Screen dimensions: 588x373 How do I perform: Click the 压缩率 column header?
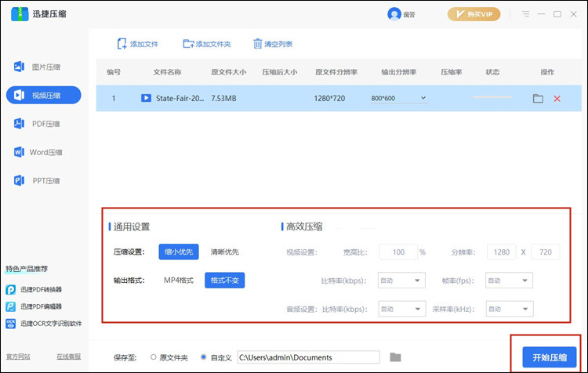click(x=451, y=72)
